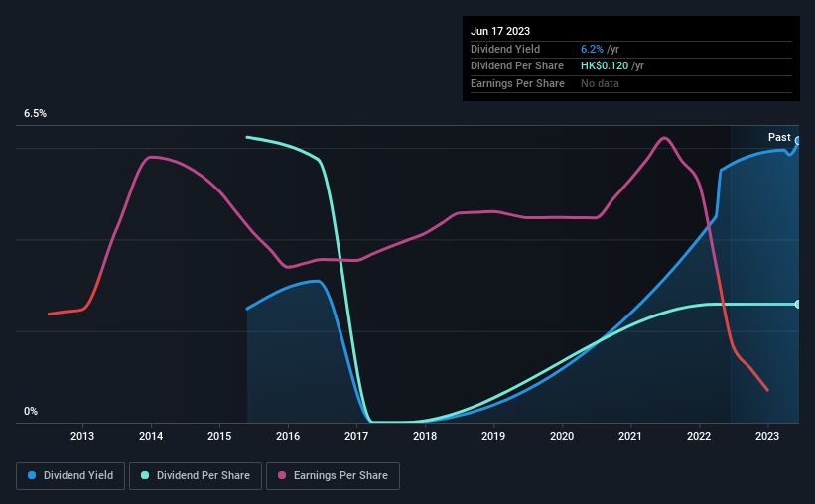Image resolution: width=815 pixels, height=504 pixels.
Task: Click the teal Dividend Per Share legend dot
Action: [x=145, y=475]
